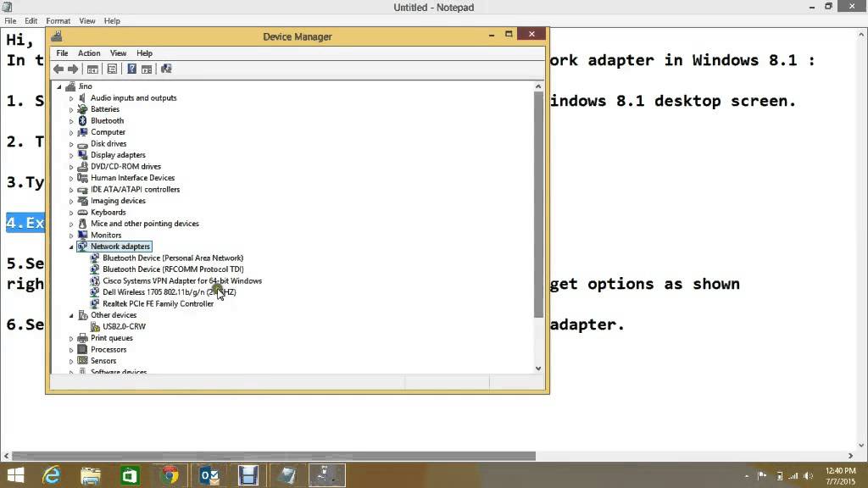Click network signal icon in system tray

click(793, 476)
